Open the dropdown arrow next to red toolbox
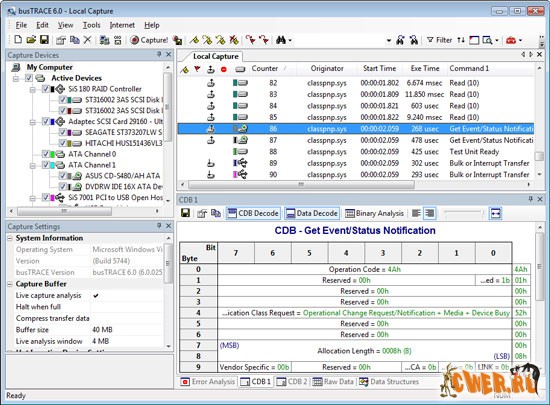This screenshot has width=550, height=405. [x=520, y=40]
